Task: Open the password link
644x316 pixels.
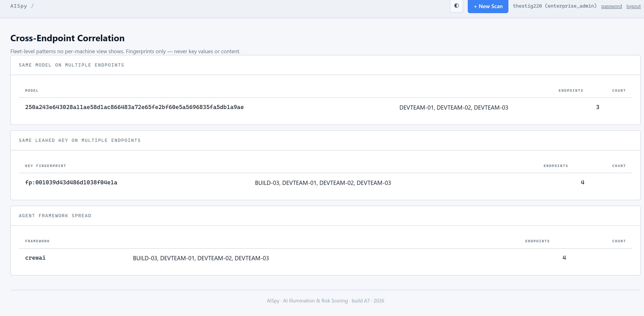Action: (612, 6)
